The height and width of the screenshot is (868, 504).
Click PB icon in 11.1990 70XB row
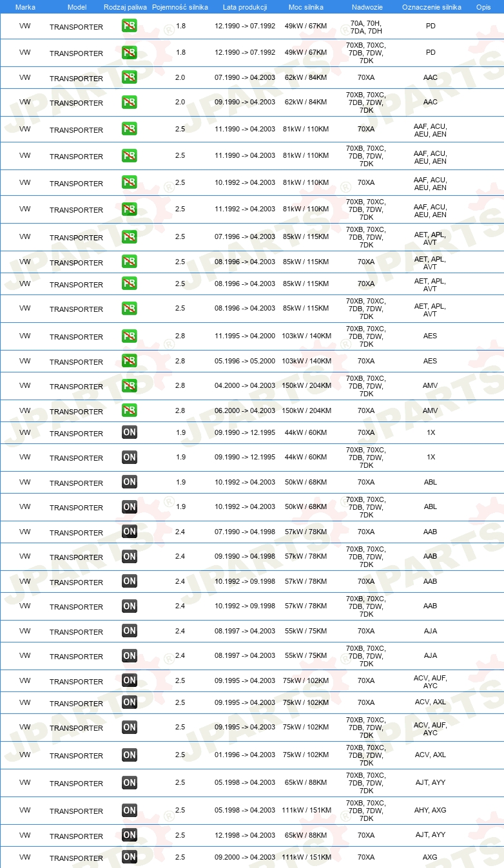130,155
